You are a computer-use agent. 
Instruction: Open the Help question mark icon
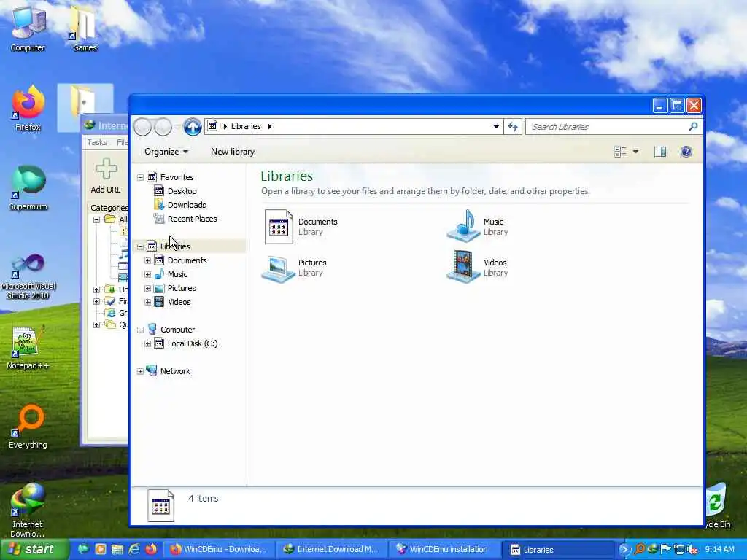click(x=686, y=152)
